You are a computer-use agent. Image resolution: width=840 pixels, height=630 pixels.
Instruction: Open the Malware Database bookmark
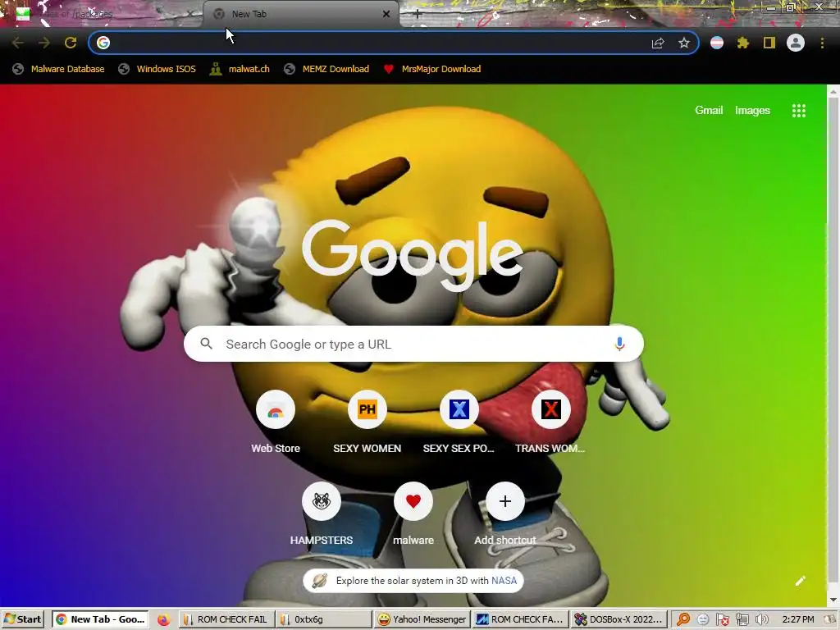point(59,69)
